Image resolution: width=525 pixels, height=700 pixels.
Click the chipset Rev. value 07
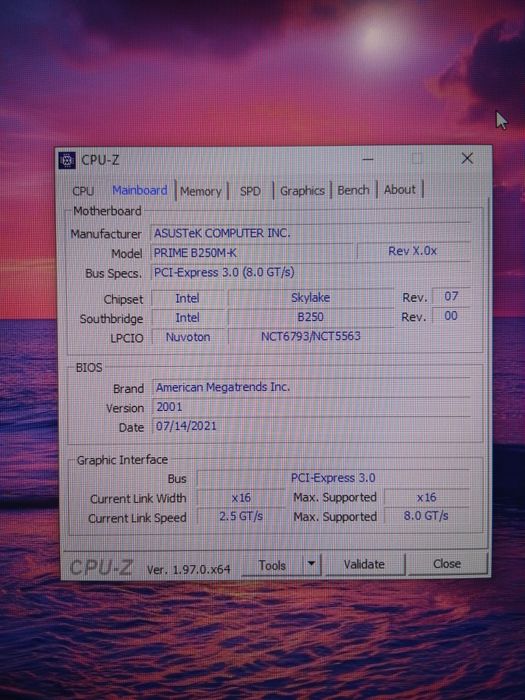click(451, 296)
